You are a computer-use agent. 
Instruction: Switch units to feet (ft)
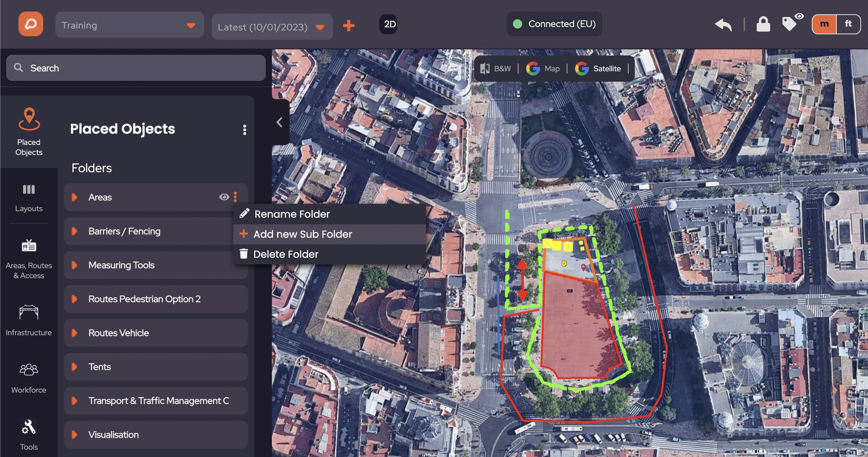pyautogui.click(x=848, y=24)
